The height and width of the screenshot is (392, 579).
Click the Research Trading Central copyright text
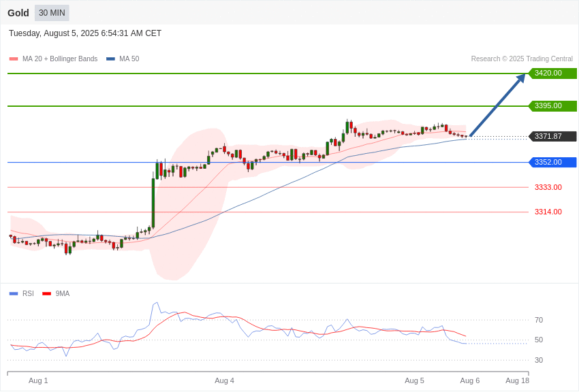point(522,59)
